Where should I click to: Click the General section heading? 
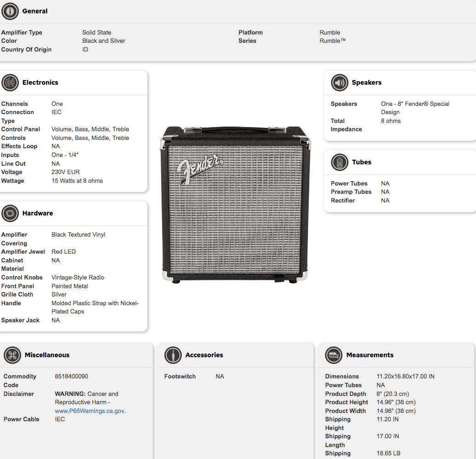tap(35, 11)
